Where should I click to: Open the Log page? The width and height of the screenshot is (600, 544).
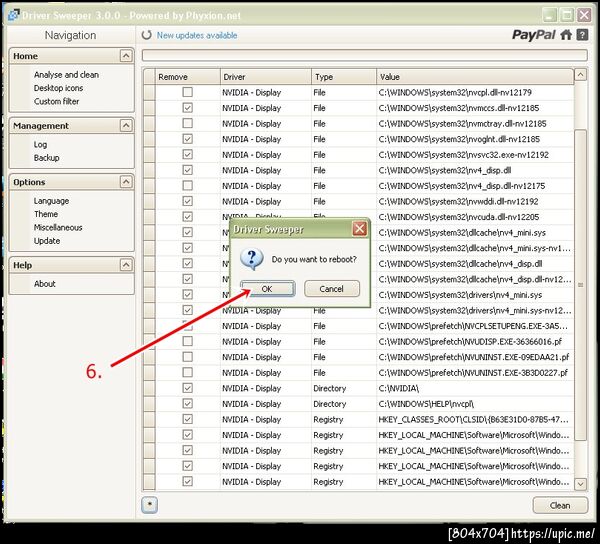[x=40, y=145]
